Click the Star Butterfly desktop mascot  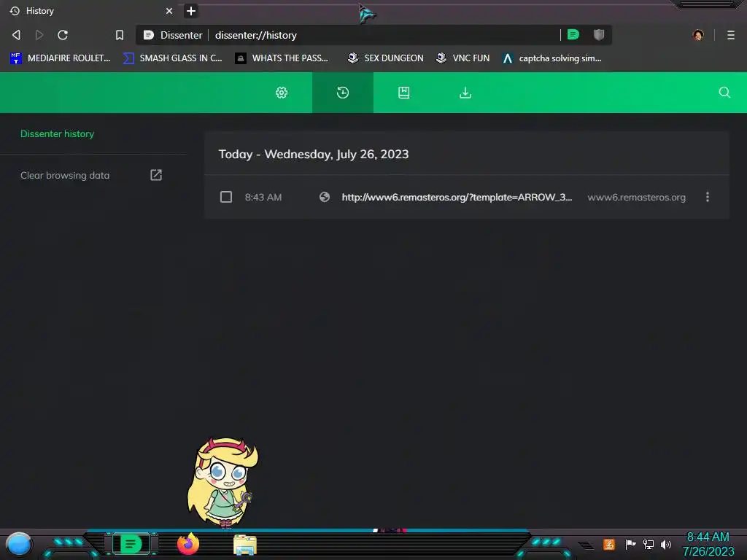click(222, 483)
